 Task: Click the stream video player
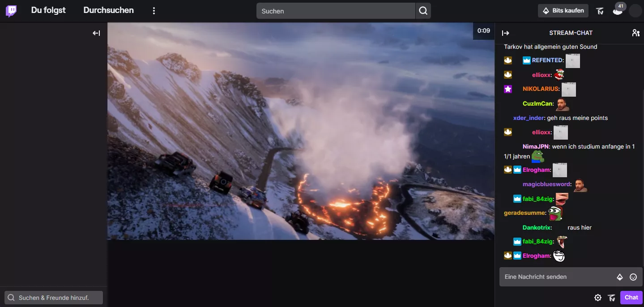(301, 131)
